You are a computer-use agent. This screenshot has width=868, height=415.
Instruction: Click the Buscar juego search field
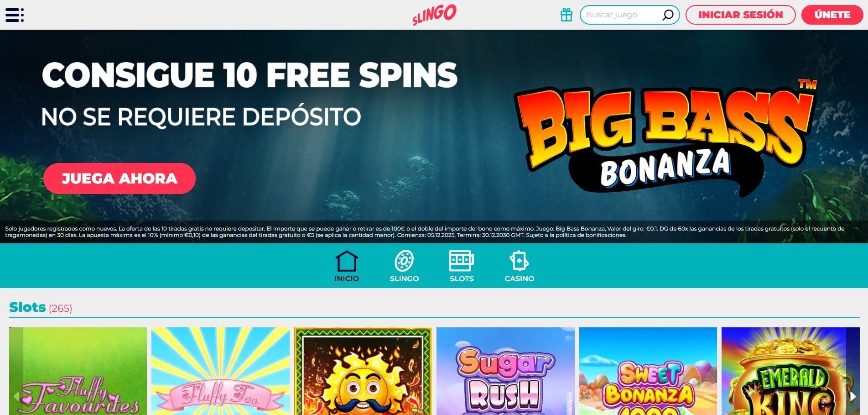coord(623,15)
